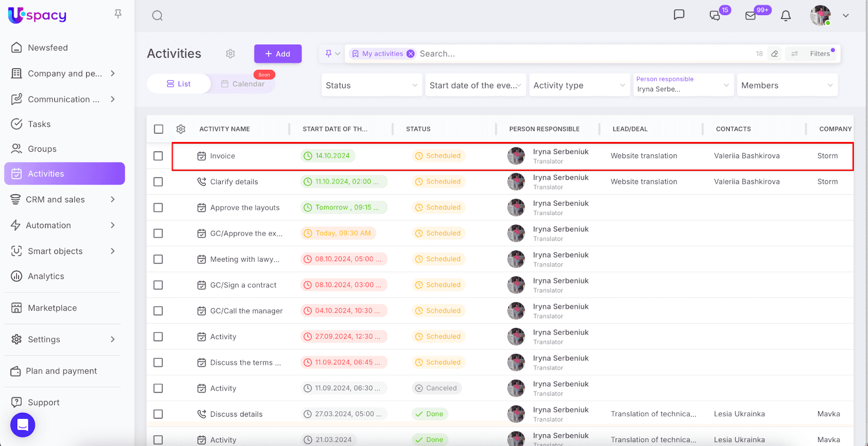Screen dimensions: 868x446
Task: Open Activities page settings gear
Action: point(231,54)
